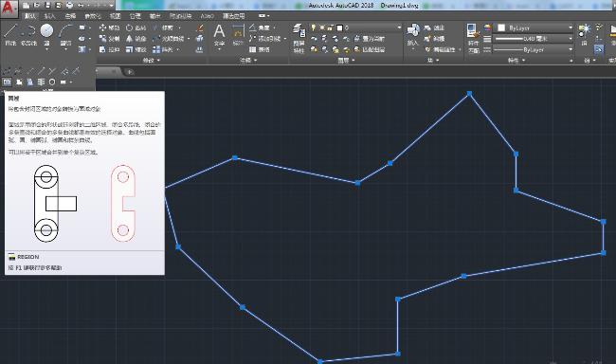Select the Polyline drawing tool

pos(28,34)
